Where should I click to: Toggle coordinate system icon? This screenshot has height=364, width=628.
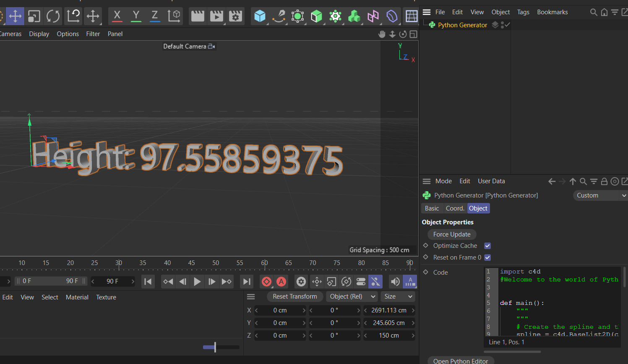tap(174, 16)
